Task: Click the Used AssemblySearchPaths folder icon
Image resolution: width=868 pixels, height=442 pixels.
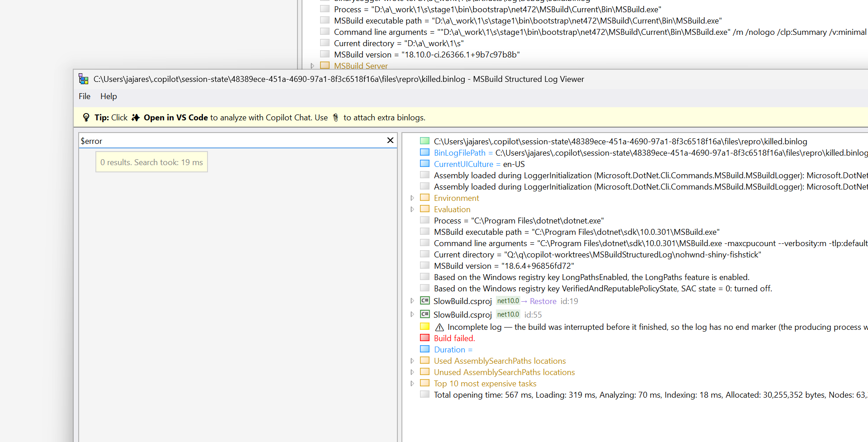Action: (x=425, y=361)
